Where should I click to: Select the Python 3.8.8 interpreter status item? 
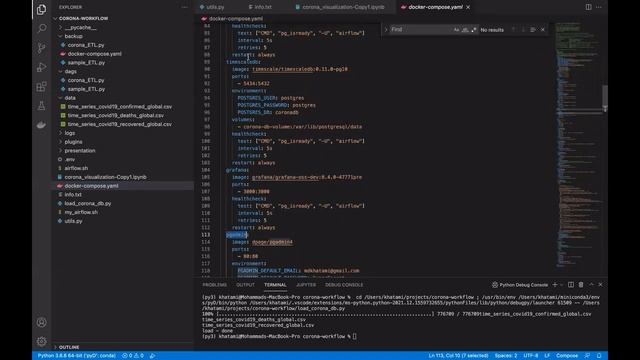(x=77, y=356)
